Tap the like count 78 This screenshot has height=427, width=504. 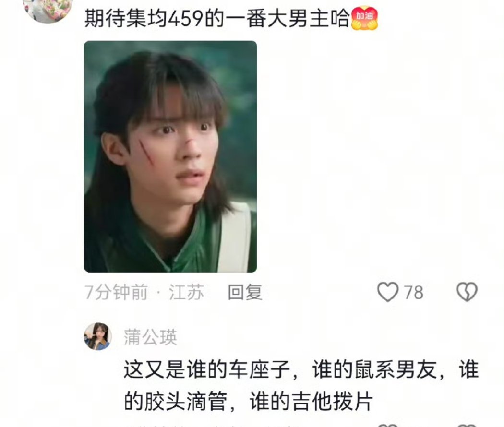413,292
